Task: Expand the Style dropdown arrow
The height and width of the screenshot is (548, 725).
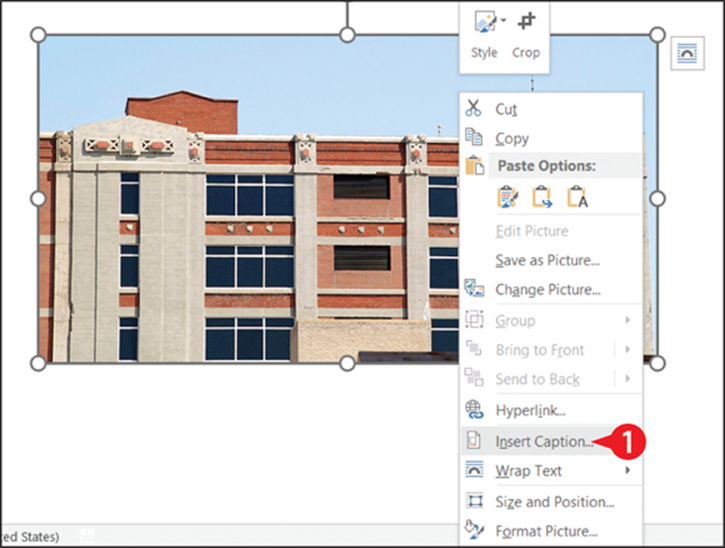Action: click(503, 20)
